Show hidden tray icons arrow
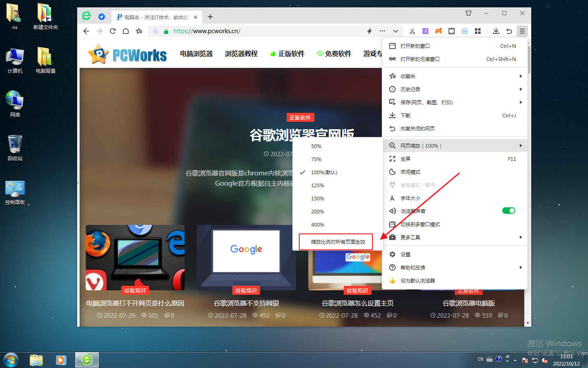 click(x=515, y=360)
